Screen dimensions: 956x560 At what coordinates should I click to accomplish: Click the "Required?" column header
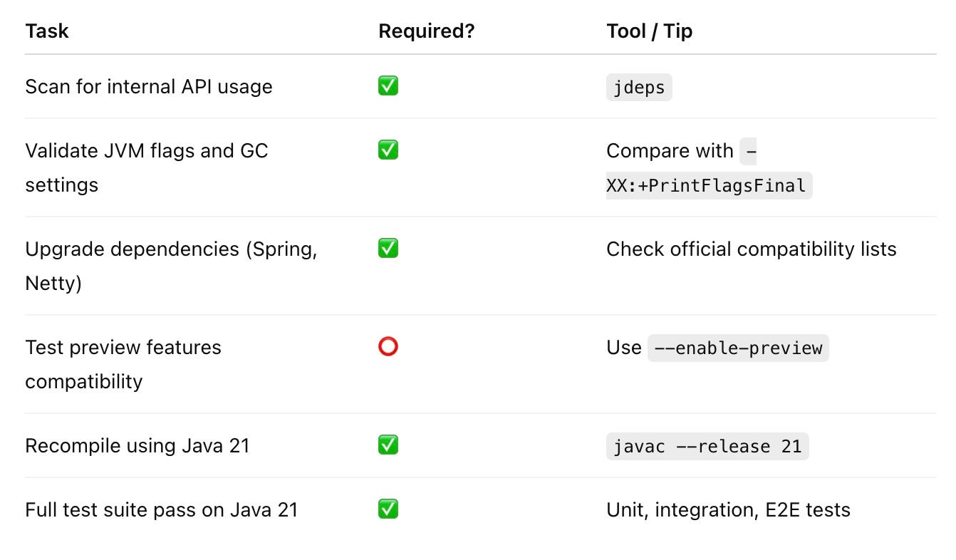pos(426,31)
